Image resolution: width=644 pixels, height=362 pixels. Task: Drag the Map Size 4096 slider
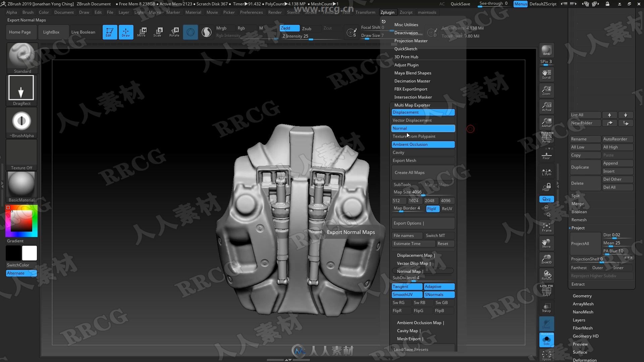coord(423,194)
